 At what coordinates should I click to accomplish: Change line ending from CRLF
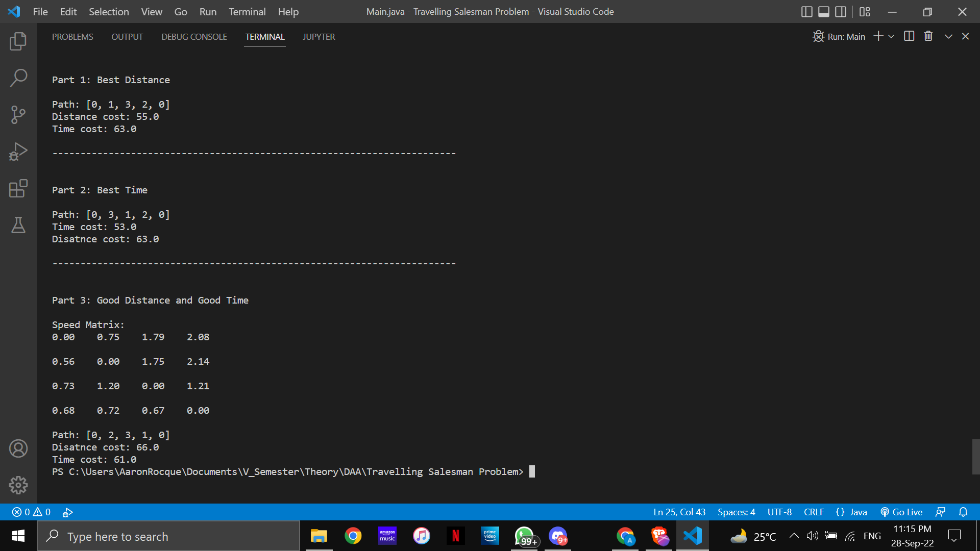(x=814, y=512)
